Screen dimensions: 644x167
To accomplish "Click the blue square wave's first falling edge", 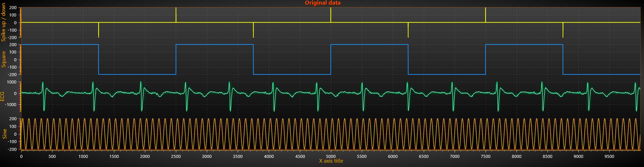I will point(99,59).
